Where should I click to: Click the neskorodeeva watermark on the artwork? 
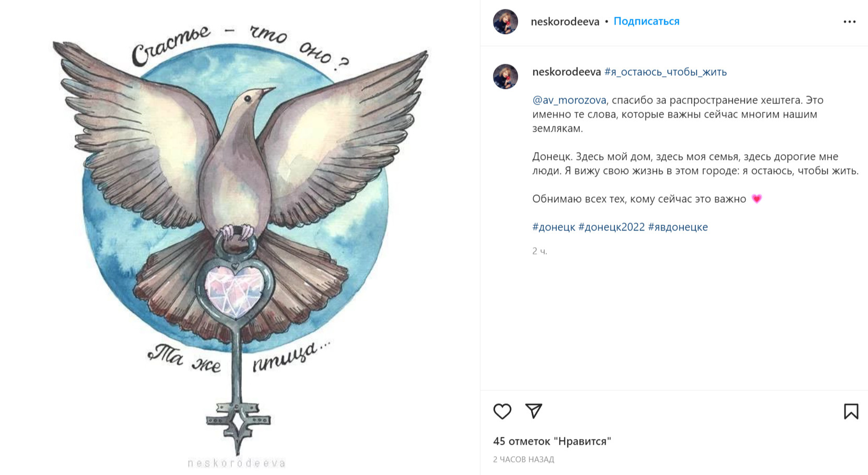point(237,463)
